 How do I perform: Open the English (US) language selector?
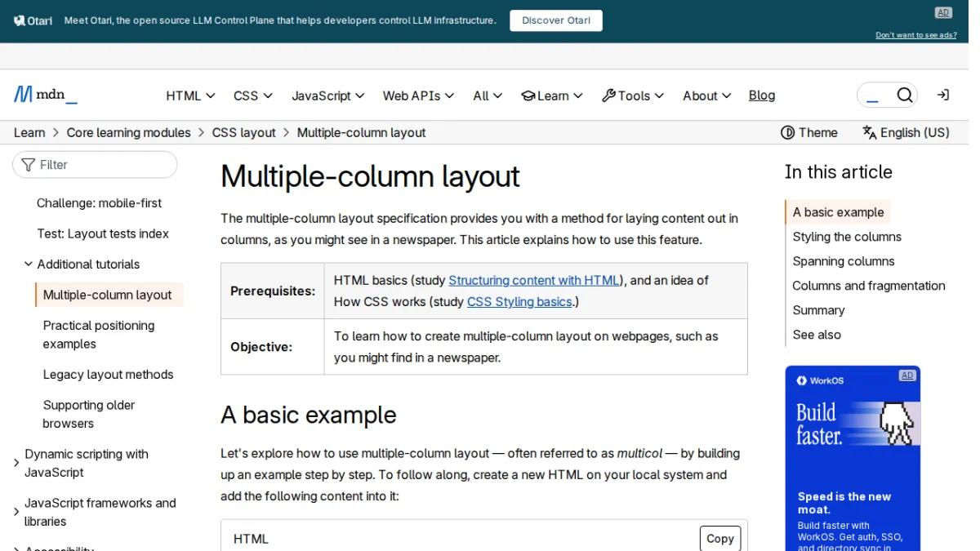click(906, 132)
